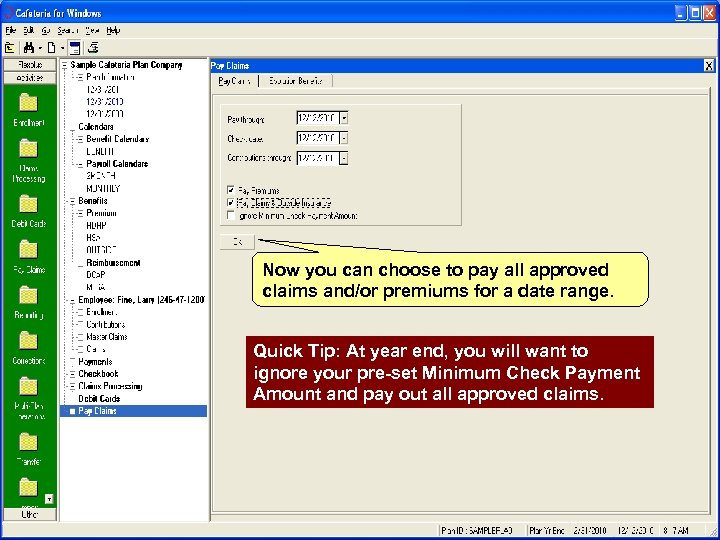Select the MONTHLY payroll calendar
This screenshot has height=540, width=720.
(x=103, y=189)
